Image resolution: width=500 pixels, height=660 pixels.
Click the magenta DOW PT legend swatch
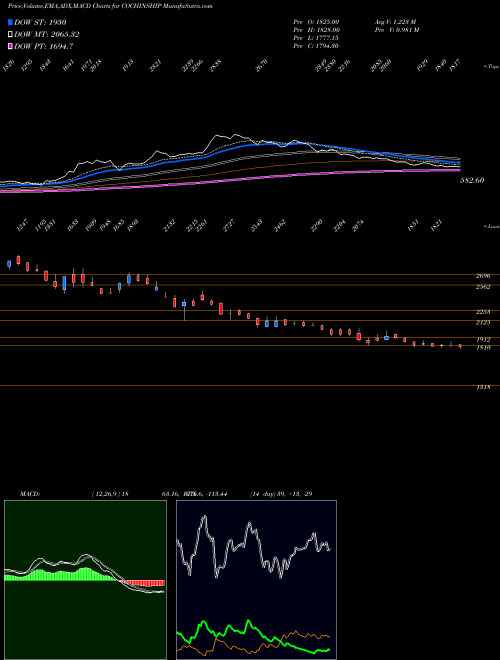tap(10, 47)
